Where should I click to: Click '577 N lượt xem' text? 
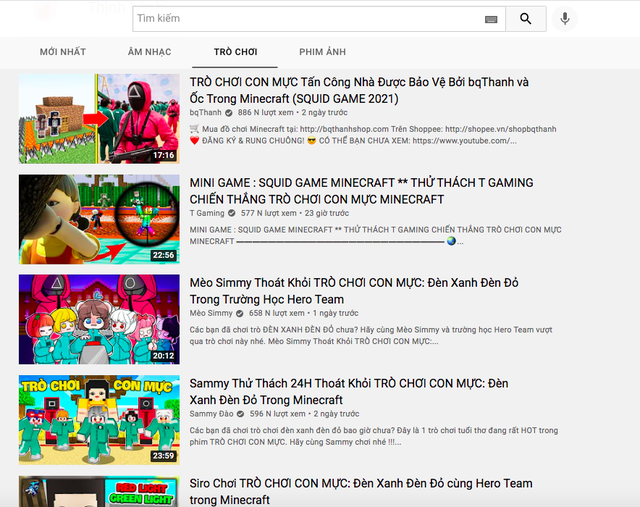[269, 213]
